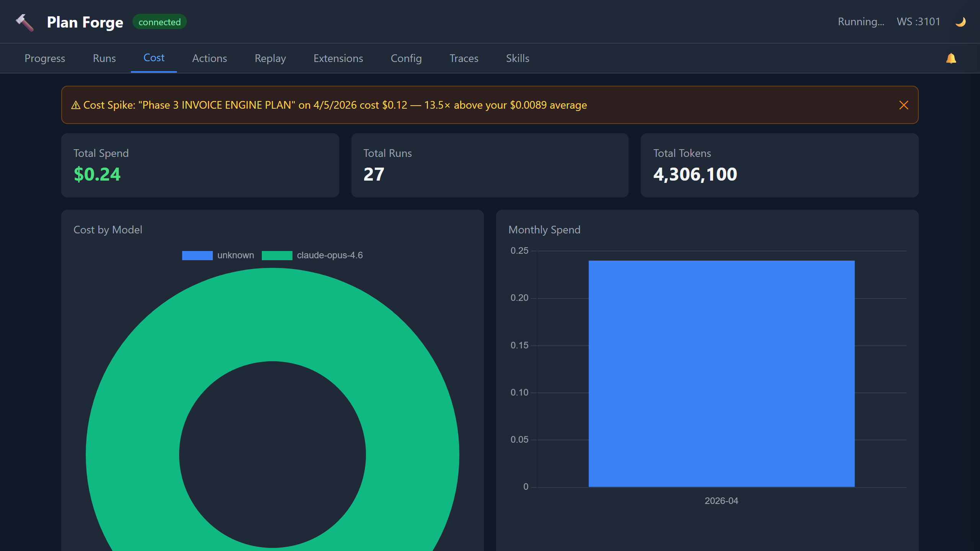Select the claude-opus-4.6 legend entry
Image resolution: width=980 pixels, height=551 pixels.
click(x=330, y=255)
